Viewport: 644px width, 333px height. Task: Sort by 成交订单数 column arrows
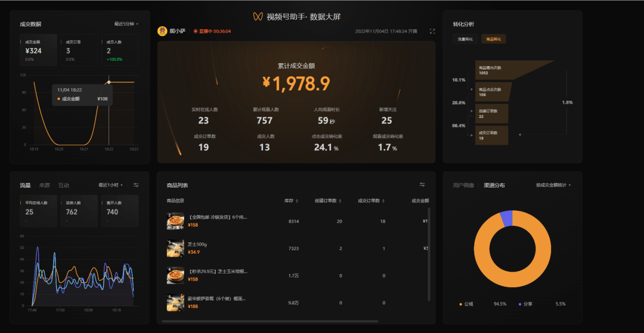pyautogui.click(x=383, y=201)
